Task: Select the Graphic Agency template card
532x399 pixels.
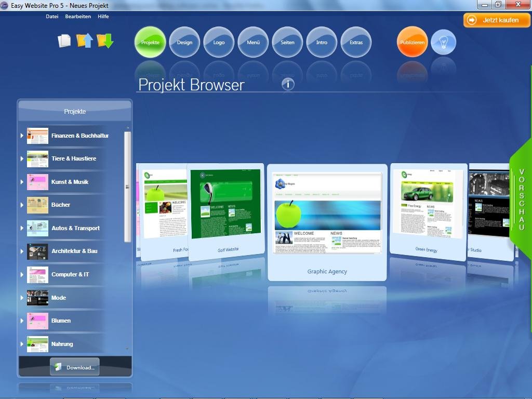Action: tap(327, 222)
